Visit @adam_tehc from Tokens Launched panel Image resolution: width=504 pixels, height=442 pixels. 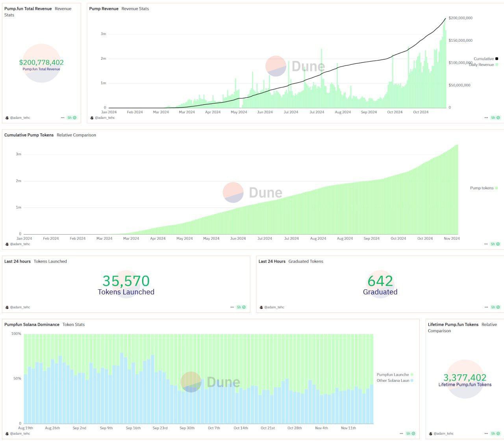[20, 307]
